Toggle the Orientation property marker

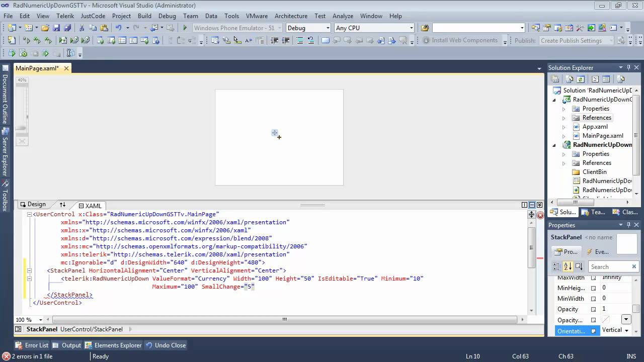pos(593,331)
